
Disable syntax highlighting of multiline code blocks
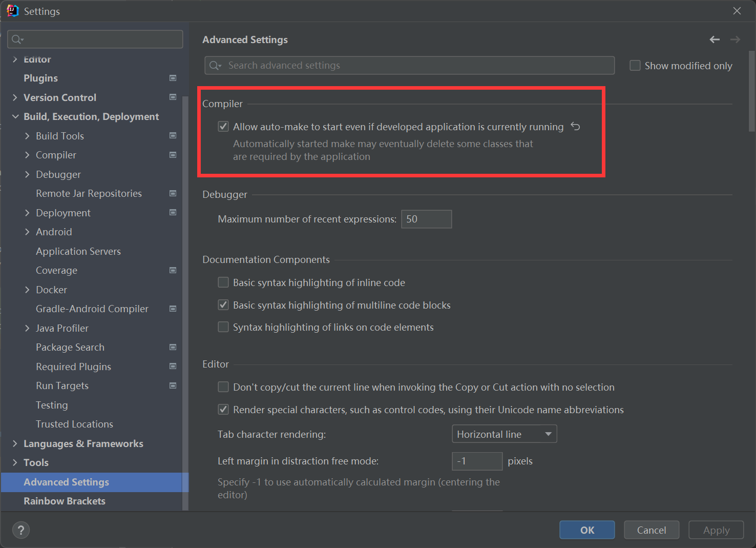tap(223, 305)
